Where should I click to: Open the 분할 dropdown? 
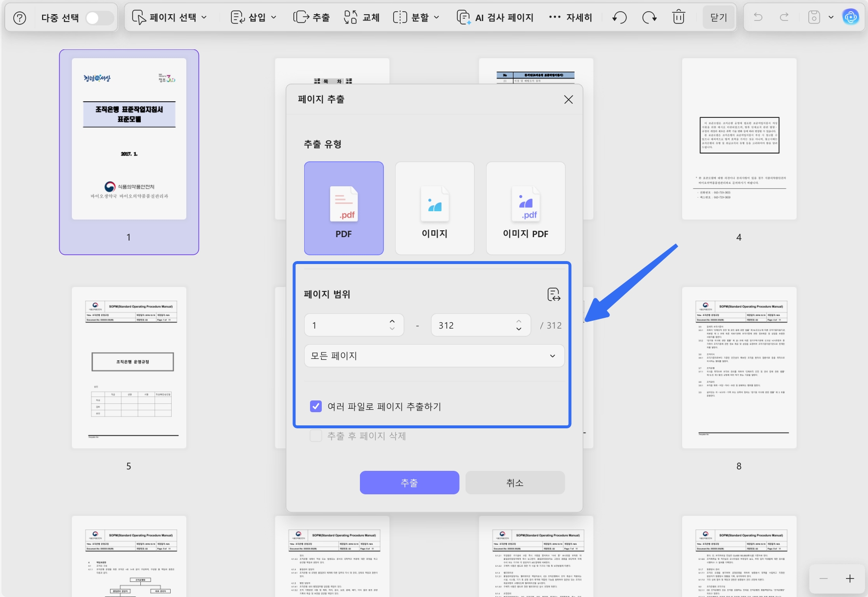point(416,18)
